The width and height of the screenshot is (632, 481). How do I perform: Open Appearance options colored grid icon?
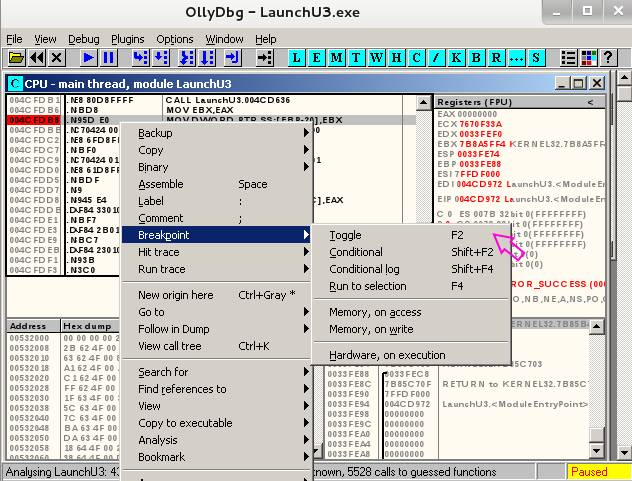point(588,58)
